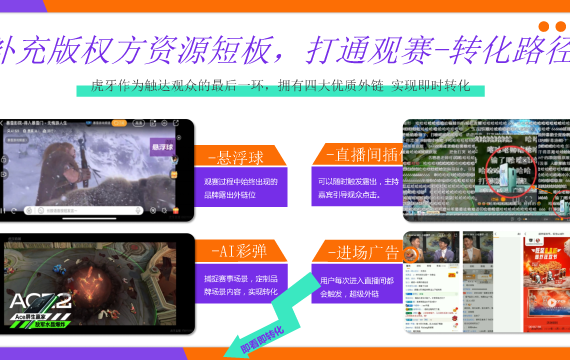Click purple box text 用户每次进入直播间都

point(357,280)
